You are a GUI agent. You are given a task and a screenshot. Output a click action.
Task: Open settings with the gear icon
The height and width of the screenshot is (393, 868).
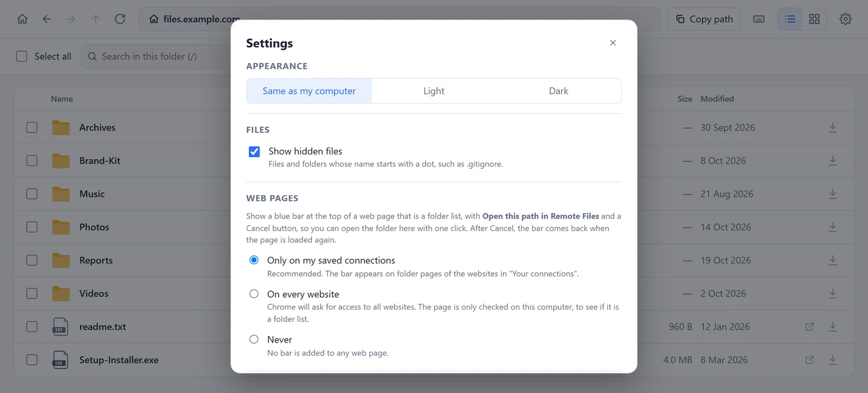tap(845, 19)
